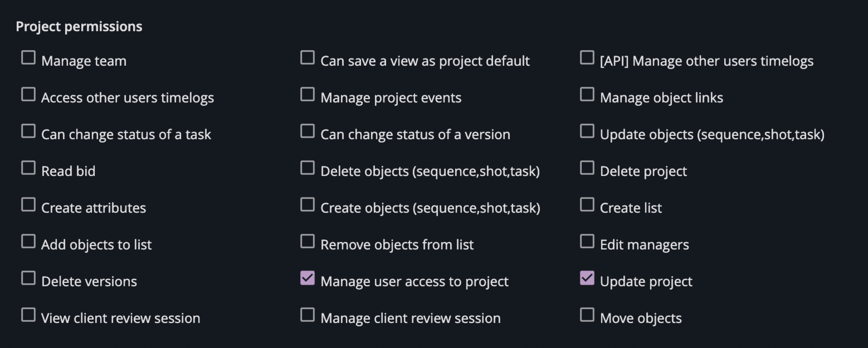Check Can save a view as project default
Screen dimensions: 868x348
(307, 58)
